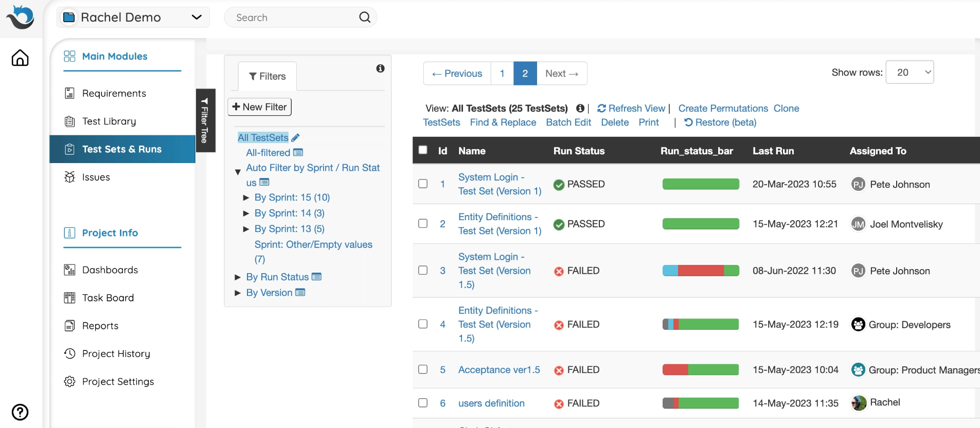Click list icon beside By Run Status
This screenshot has height=428, width=980.
coord(316,277)
